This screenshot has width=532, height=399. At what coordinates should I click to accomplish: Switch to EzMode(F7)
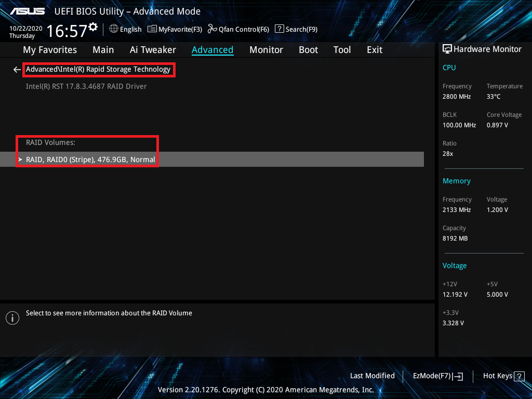(437, 376)
